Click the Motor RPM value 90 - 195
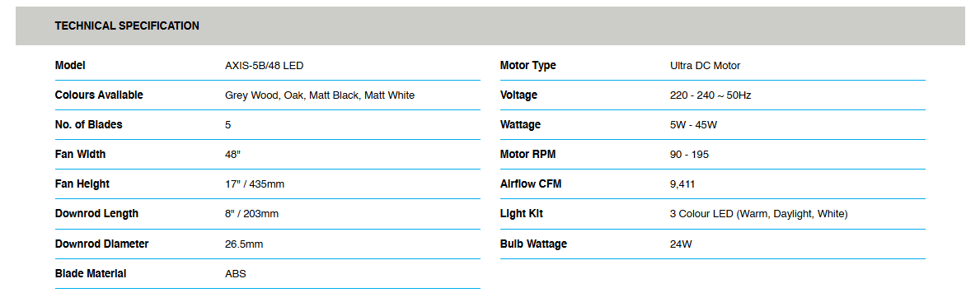Image resolution: width=980 pixels, height=302 pixels. pyautogui.click(x=689, y=155)
